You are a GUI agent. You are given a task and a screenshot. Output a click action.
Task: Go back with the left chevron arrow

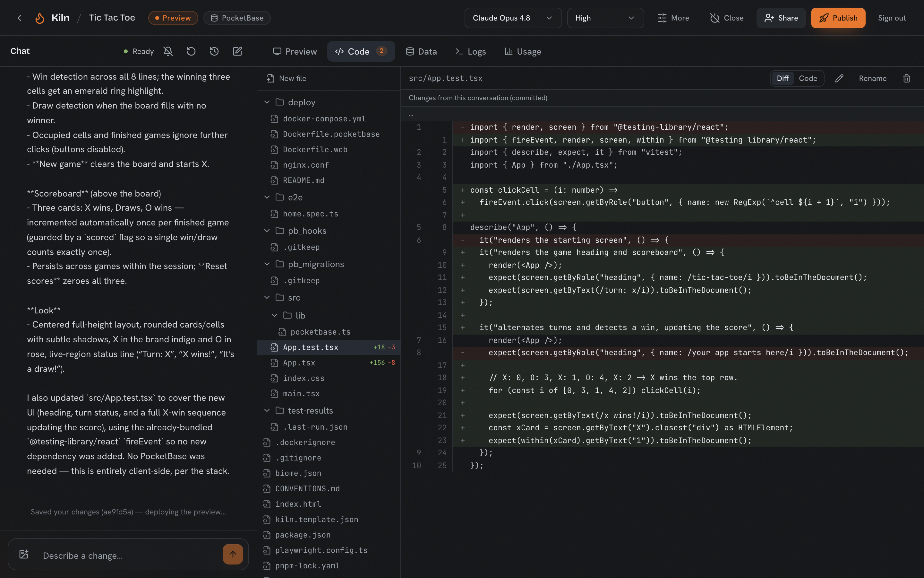coord(19,18)
